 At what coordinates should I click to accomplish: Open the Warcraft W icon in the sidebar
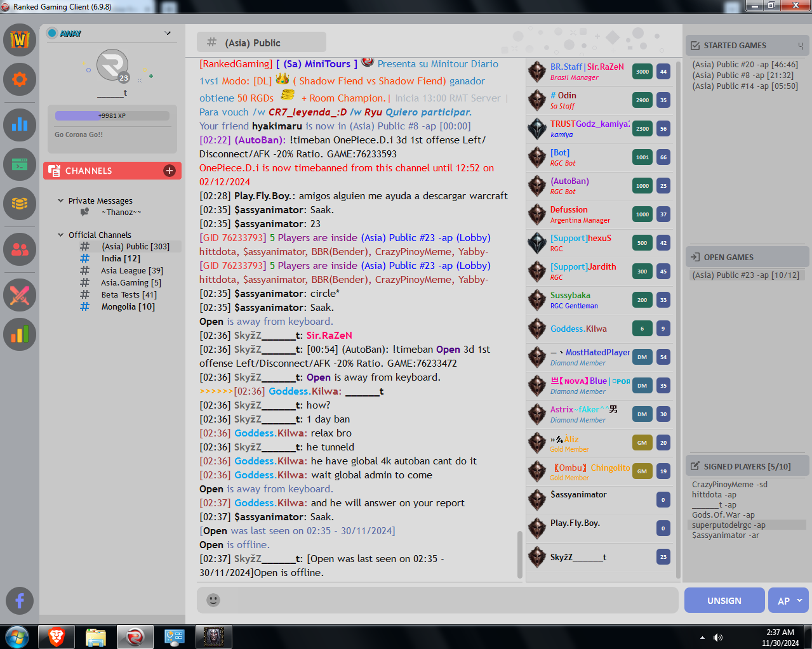click(x=20, y=40)
